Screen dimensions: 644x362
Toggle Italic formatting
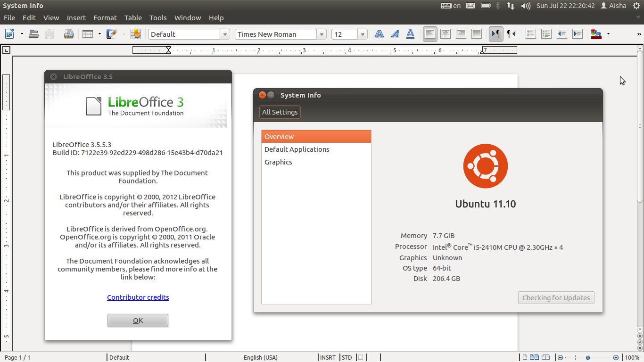coord(395,34)
